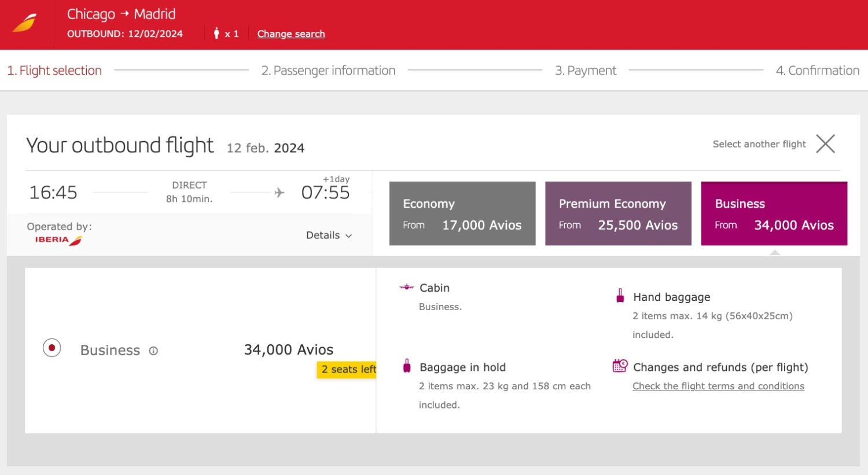
Task: Switch to the Payment step
Action: click(586, 70)
